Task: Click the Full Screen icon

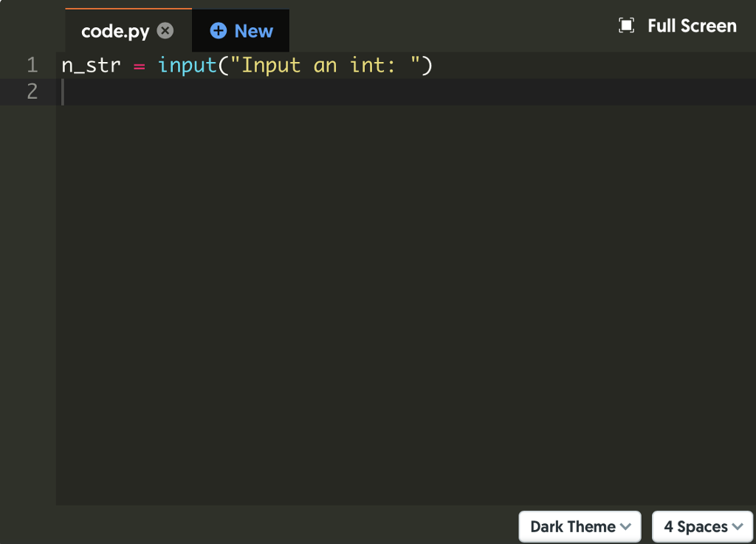Action: coord(627,25)
